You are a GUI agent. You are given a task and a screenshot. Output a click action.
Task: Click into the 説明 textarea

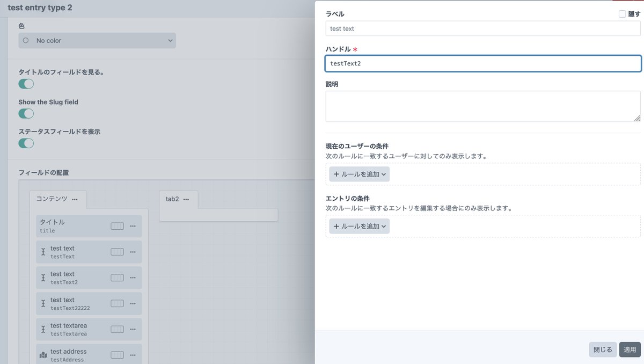click(x=483, y=106)
